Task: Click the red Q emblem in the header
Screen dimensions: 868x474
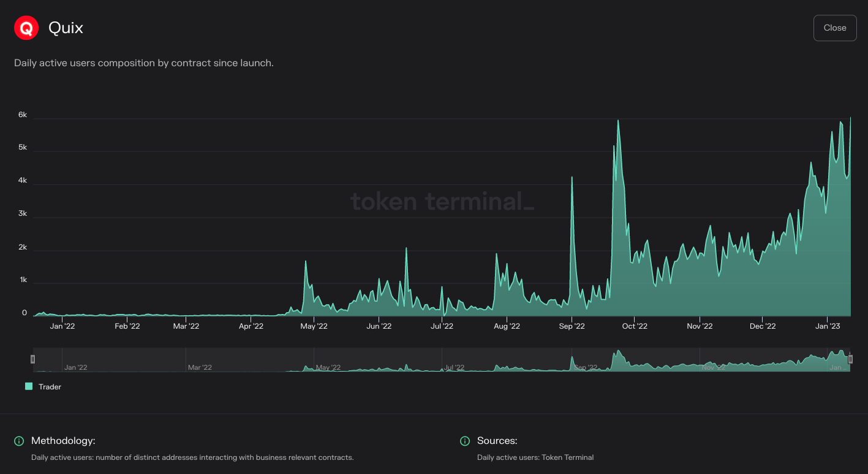Action: (26, 28)
